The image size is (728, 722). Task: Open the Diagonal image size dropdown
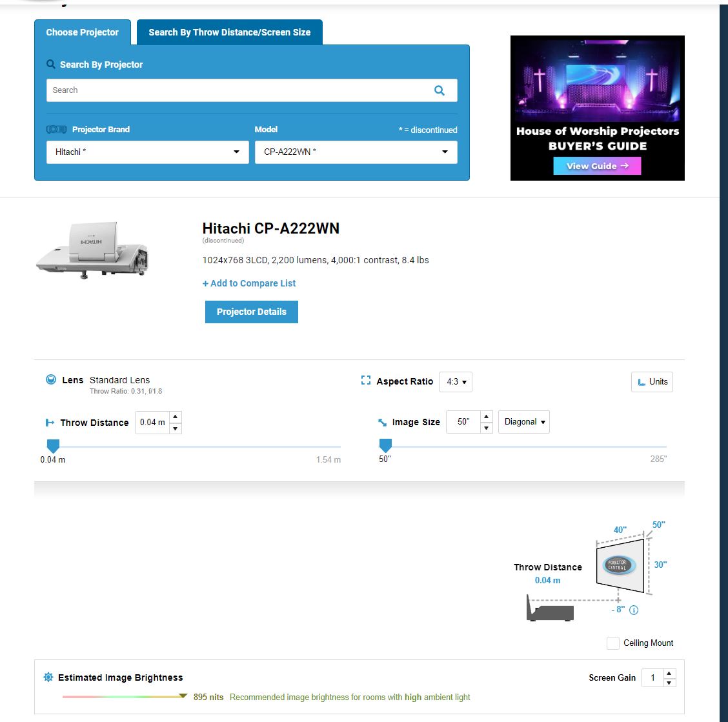(x=523, y=422)
